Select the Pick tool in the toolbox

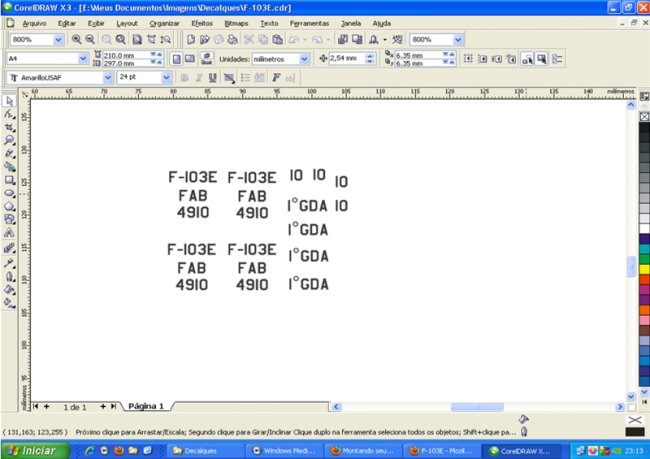click(x=9, y=101)
